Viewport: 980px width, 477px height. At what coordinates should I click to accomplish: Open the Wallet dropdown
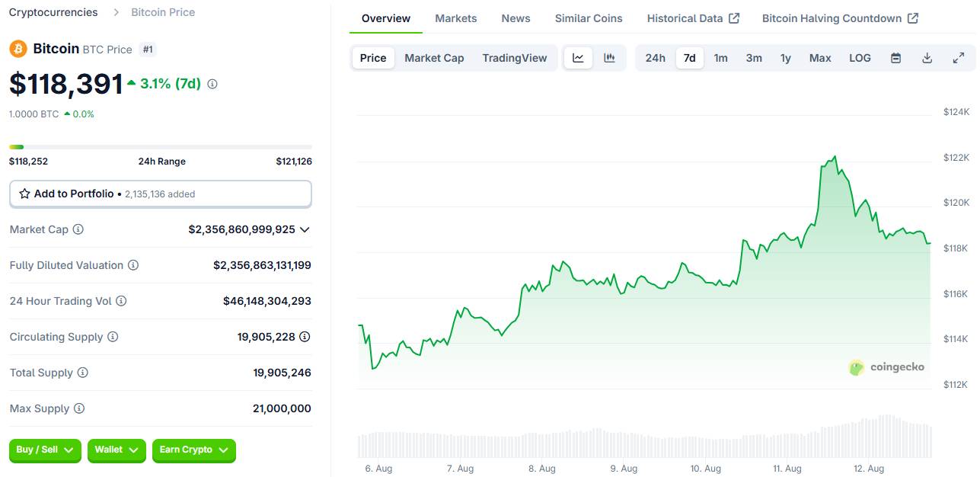tap(117, 450)
